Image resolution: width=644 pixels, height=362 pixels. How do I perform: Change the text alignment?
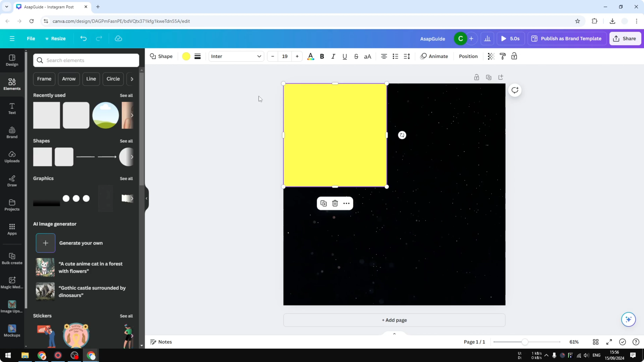point(384,56)
